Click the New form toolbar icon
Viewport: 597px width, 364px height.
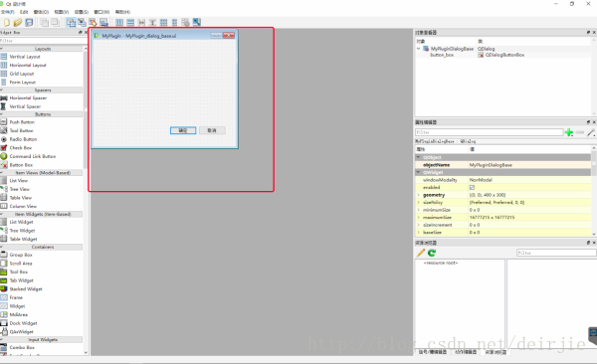(7, 23)
